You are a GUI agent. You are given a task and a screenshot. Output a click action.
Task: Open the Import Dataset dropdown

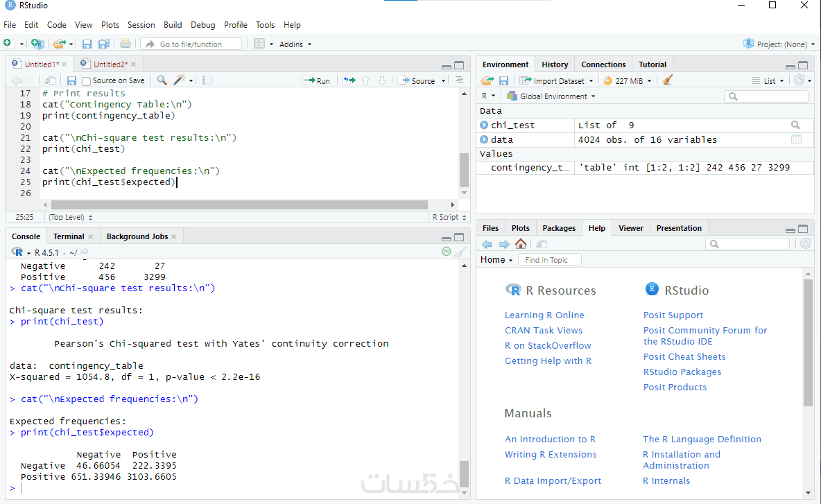557,80
